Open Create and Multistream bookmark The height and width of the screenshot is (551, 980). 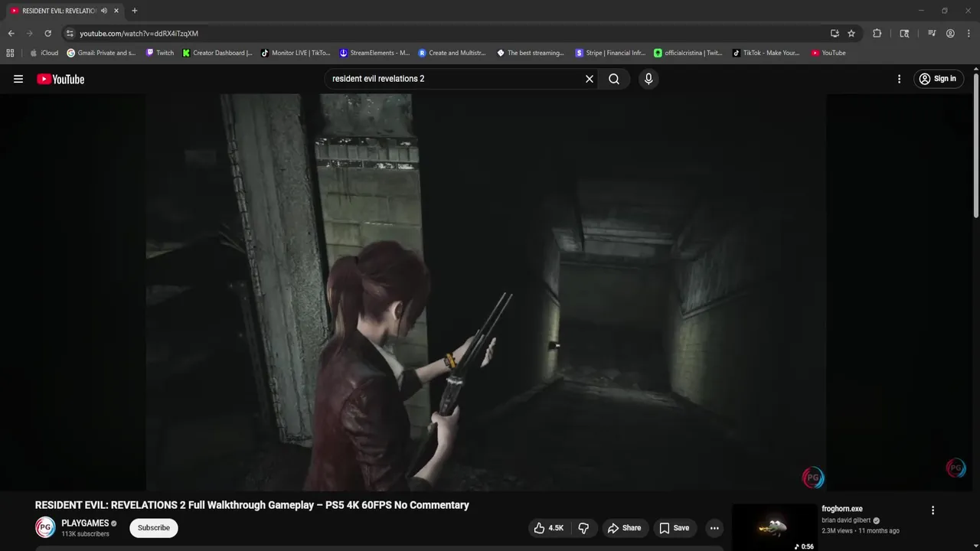452,53
